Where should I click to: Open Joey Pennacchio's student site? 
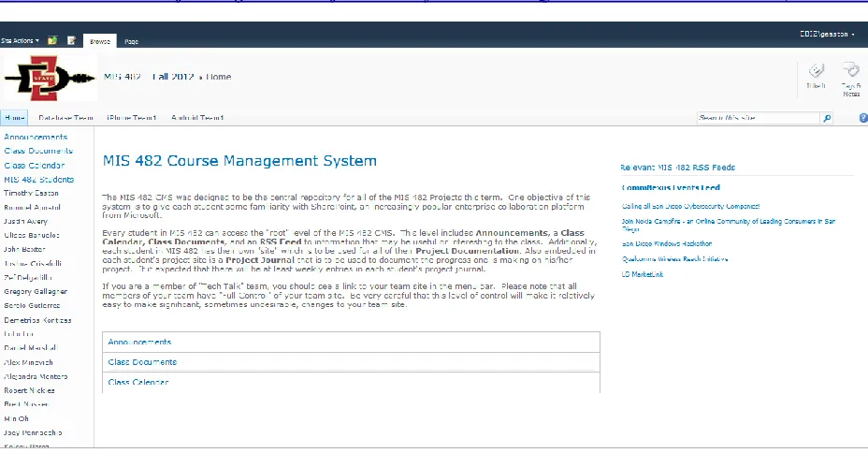pyautogui.click(x=33, y=432)
